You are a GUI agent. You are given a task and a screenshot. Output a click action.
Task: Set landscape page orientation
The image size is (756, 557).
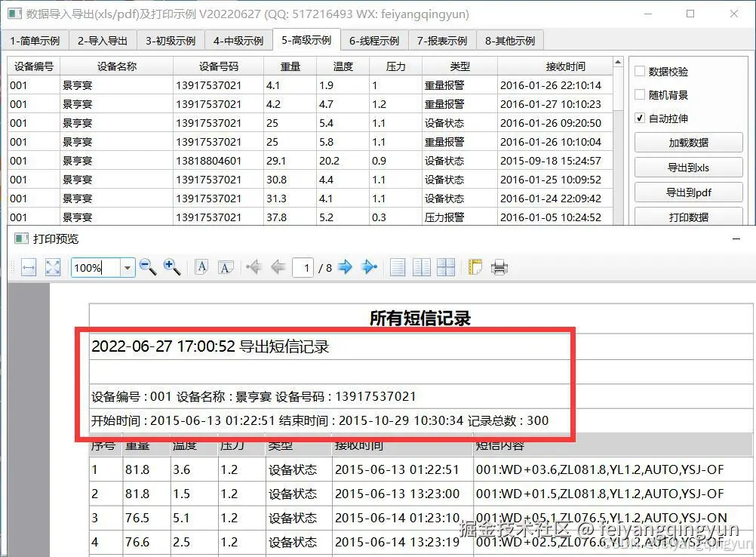click(225, 267)
